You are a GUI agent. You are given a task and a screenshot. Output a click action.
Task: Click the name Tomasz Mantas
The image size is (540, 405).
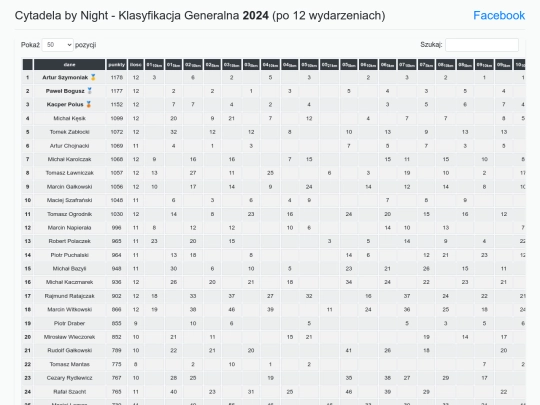[70, 364]
